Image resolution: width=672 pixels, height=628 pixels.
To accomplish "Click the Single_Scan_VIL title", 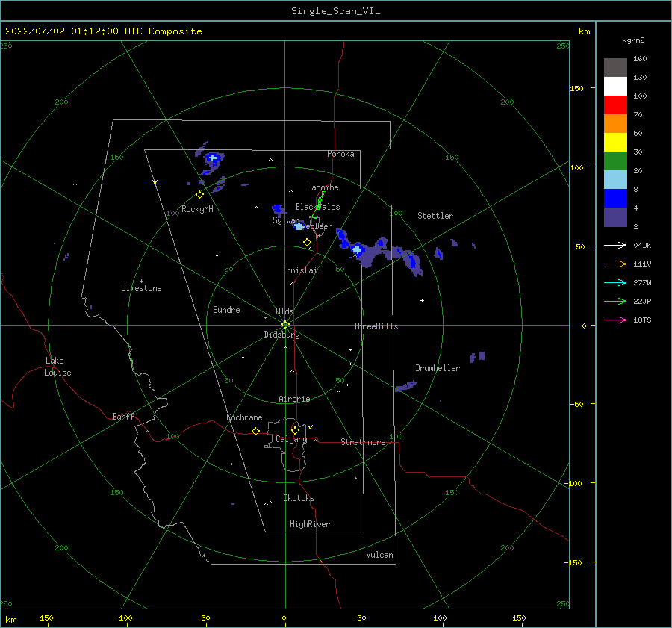I will 335,11.
